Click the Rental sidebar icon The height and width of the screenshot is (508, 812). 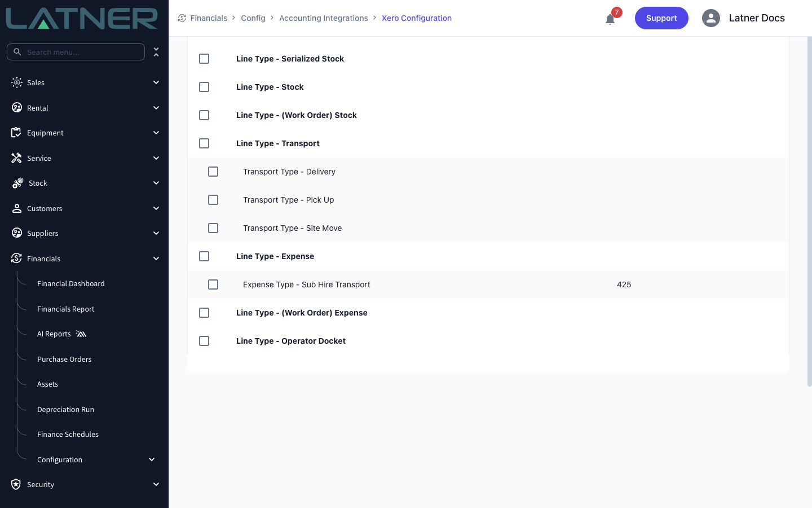[x=17, y=108]
